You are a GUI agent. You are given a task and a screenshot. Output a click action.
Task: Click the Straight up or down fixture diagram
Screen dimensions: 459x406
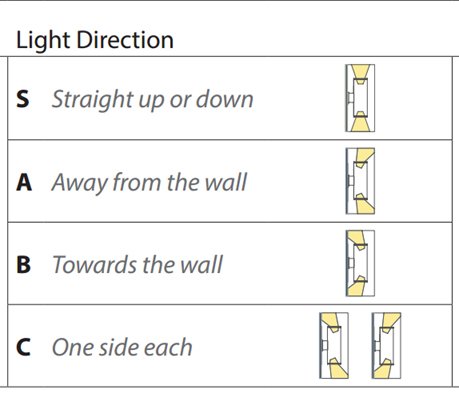(360, 98)
